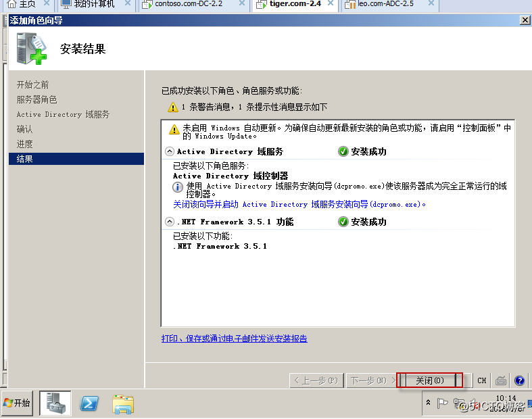Click the Active Directory 域控制器 text

(231, 176)
